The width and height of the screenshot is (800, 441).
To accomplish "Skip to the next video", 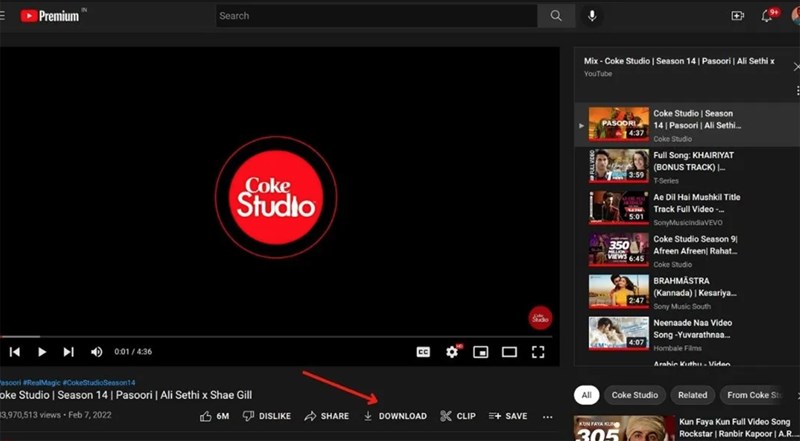I will pyautogui.click(x=68, y=352).
